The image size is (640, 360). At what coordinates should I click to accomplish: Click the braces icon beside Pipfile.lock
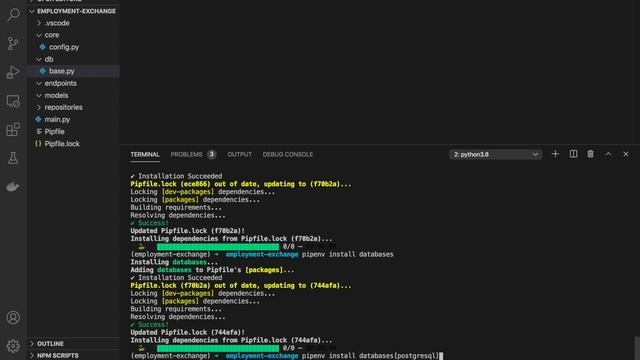(38, 144)
